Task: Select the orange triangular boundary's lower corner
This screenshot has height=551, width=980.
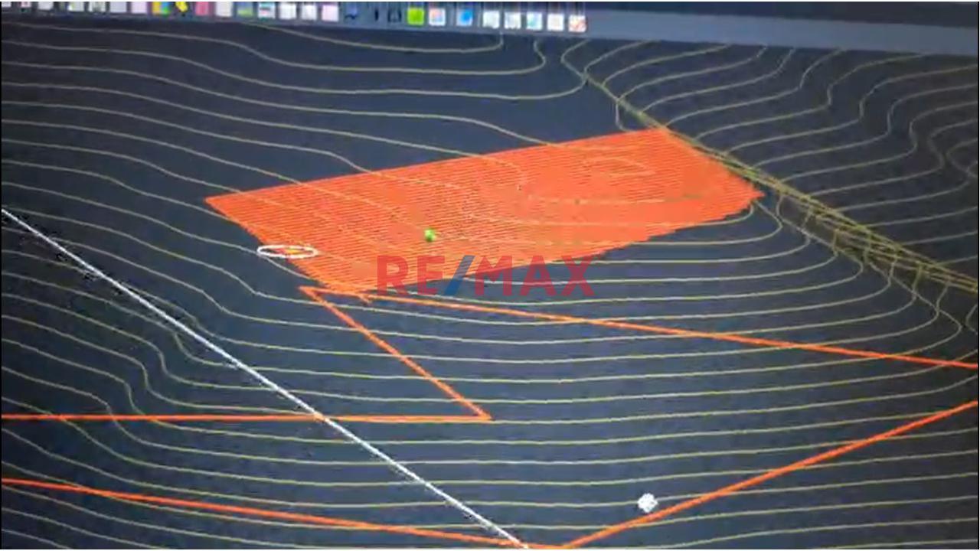Action: (487, 418)
